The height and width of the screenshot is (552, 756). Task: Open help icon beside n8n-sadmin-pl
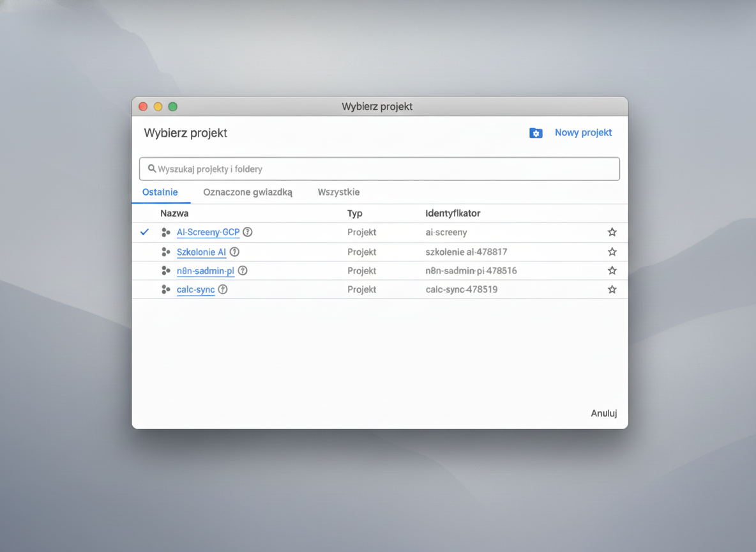[243, 271]
